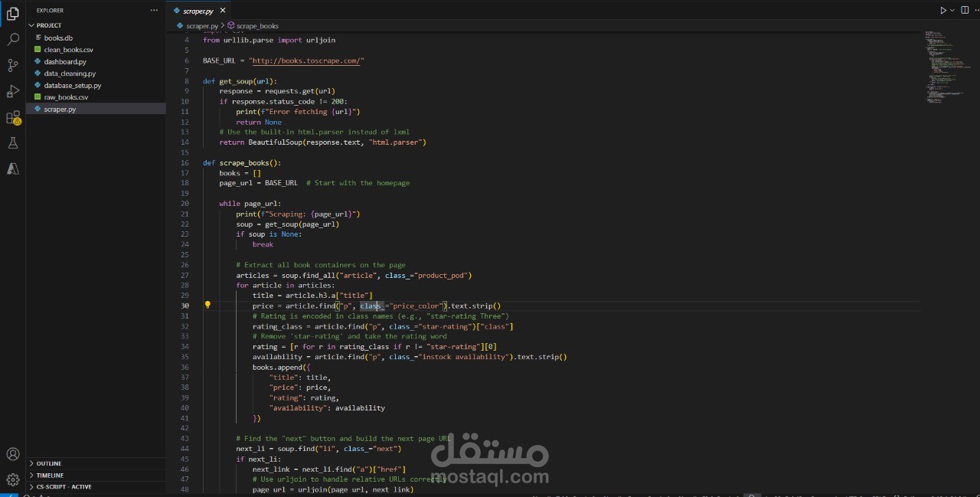Click on 'scrape_books' in the def line 16
This screenshot has height=497, width=980.
244,163
